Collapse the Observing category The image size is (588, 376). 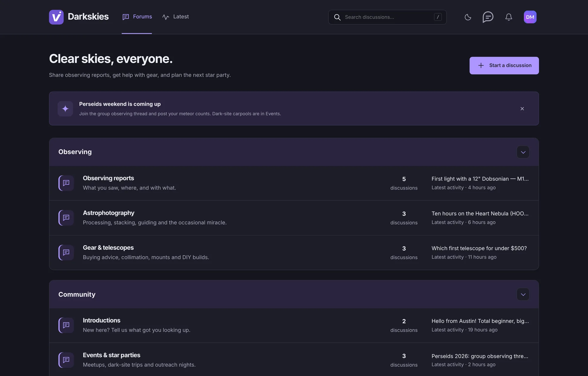click(x=523, y=152)
